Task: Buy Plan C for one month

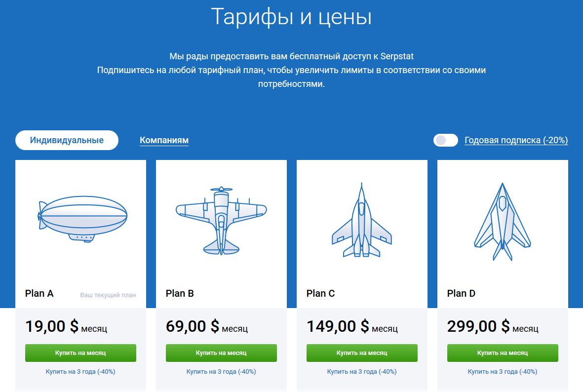Action: [362, 353]
